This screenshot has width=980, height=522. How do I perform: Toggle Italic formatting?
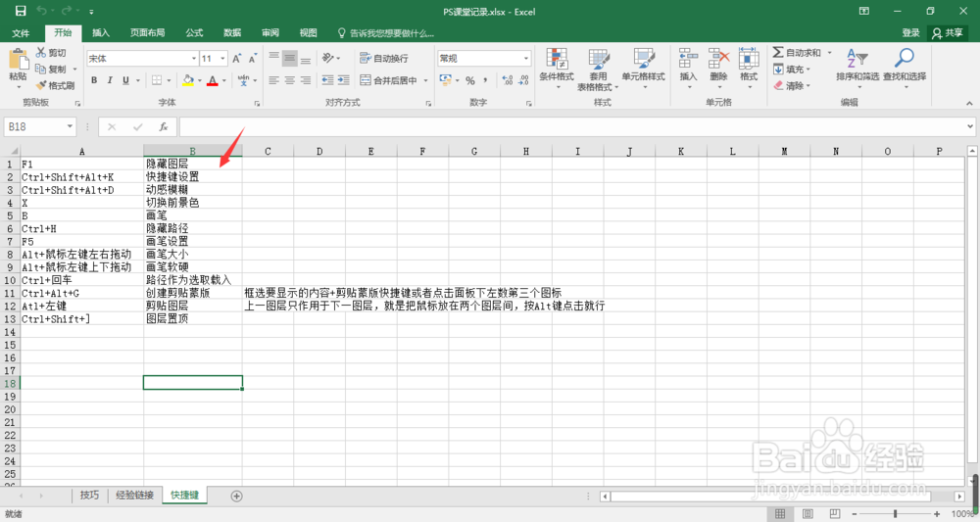click(x=110, y=80)
